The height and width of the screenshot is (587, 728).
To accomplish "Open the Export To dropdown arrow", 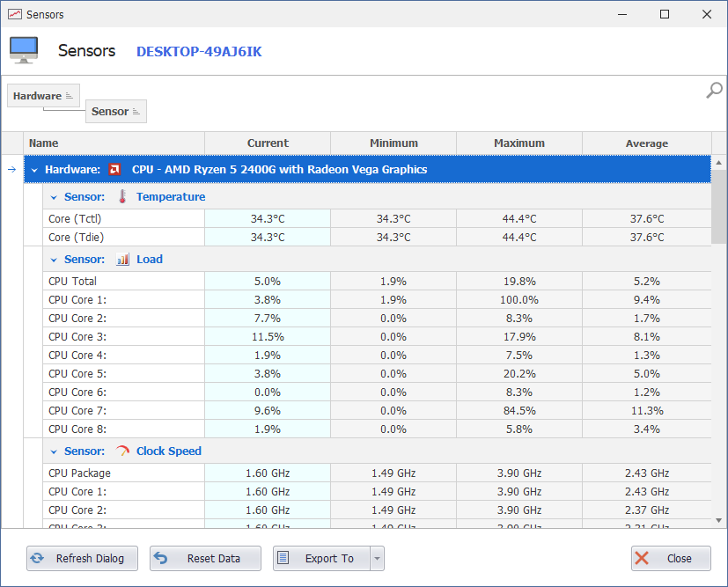I will (x=377, y=558).
